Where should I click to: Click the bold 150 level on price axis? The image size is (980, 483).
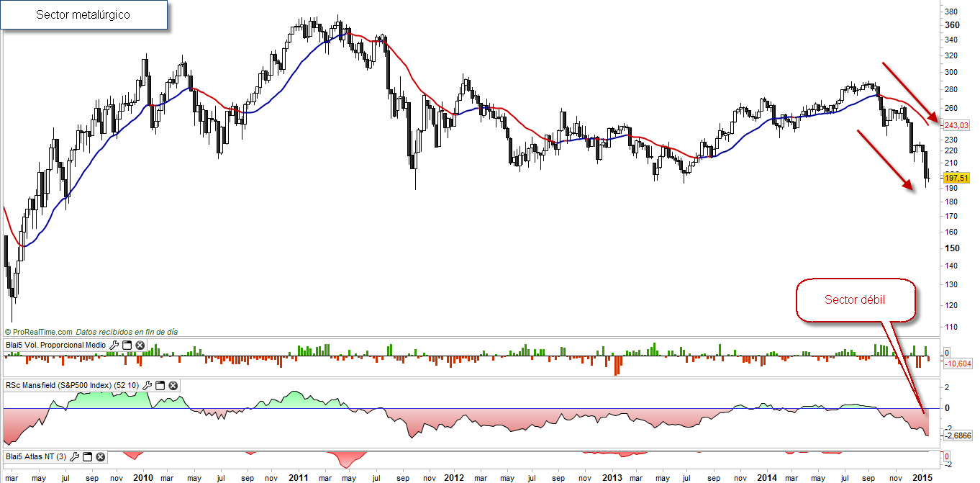click(951, 248)
